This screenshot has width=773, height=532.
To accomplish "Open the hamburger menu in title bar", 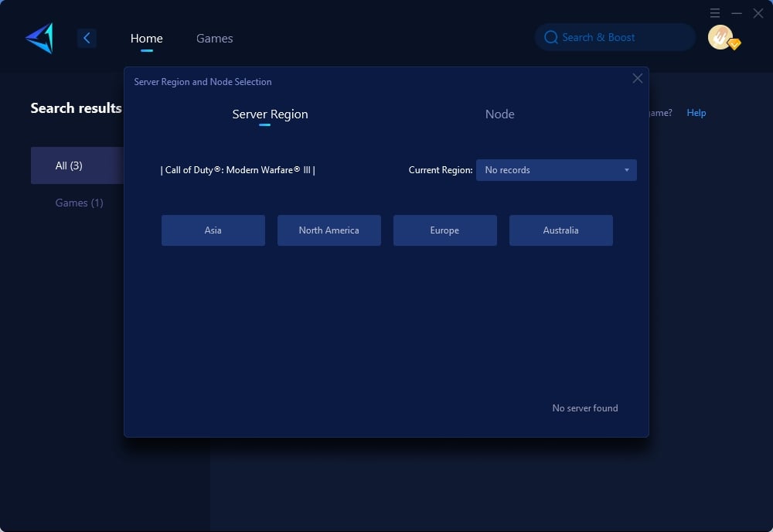I will pyautogui.click(x=715, y=13).
